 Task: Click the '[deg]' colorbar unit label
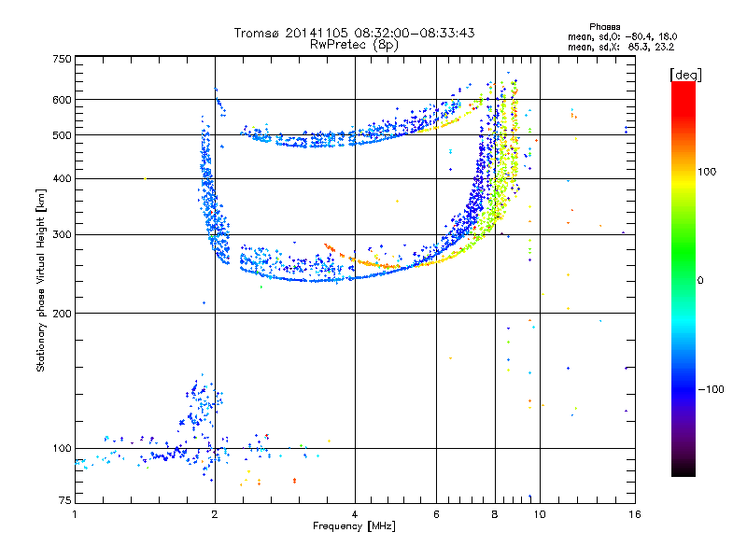pyautogui.click(x=685, y=75)
